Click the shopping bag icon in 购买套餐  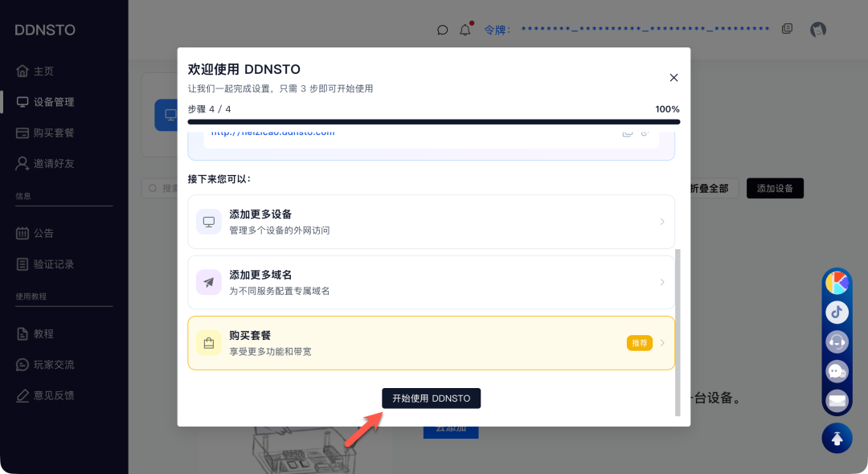coord(209,343)
